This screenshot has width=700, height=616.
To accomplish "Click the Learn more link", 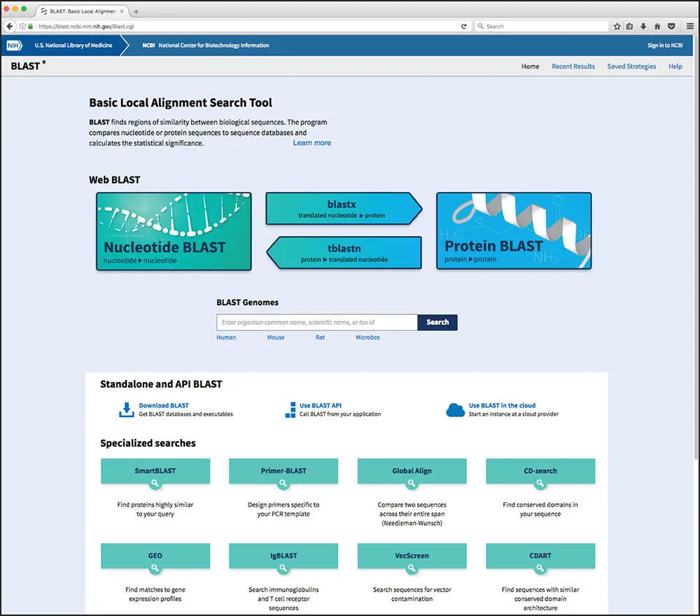I will (312, 143).
